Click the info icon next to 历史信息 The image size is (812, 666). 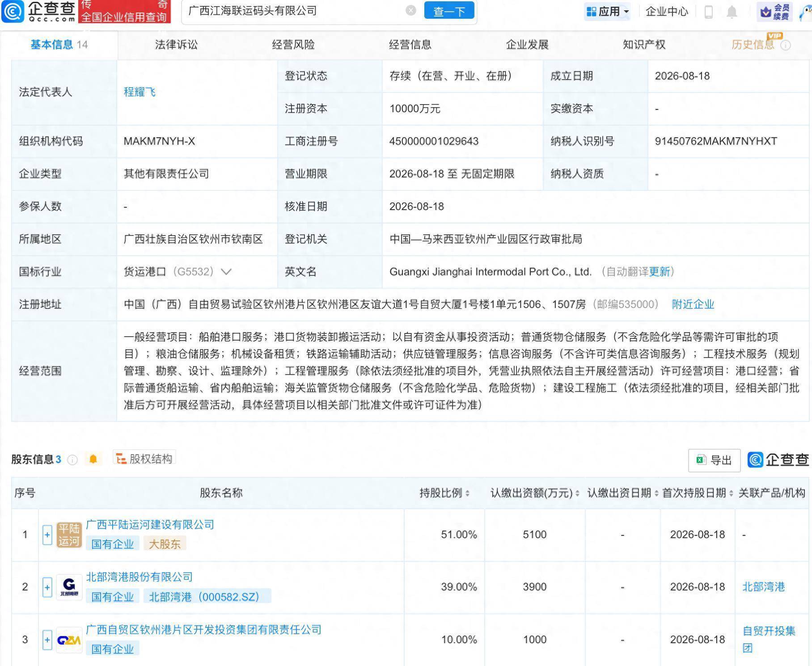(x=786, y=45)
